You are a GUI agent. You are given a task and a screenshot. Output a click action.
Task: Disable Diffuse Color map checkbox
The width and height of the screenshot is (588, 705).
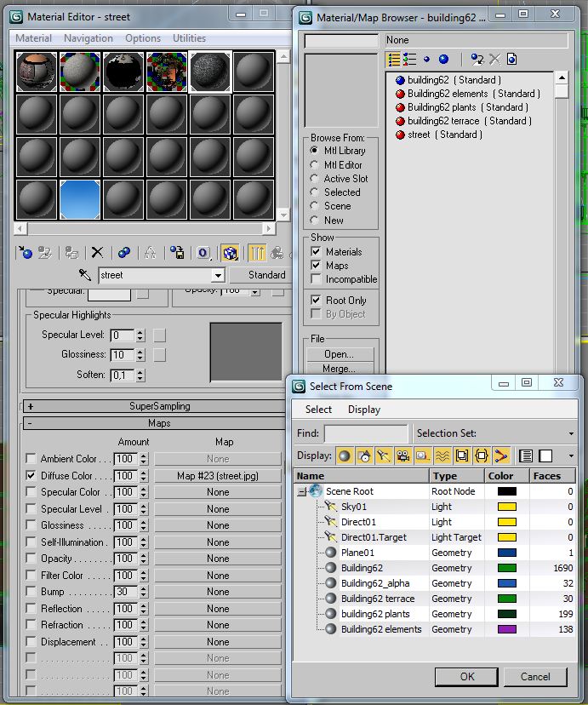[x=31, y=475]
